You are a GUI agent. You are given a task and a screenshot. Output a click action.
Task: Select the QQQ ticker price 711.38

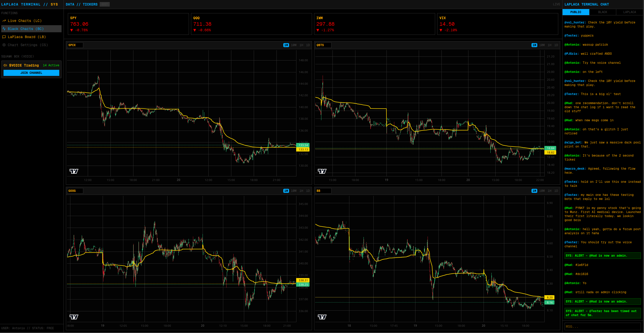coord(202,24)
